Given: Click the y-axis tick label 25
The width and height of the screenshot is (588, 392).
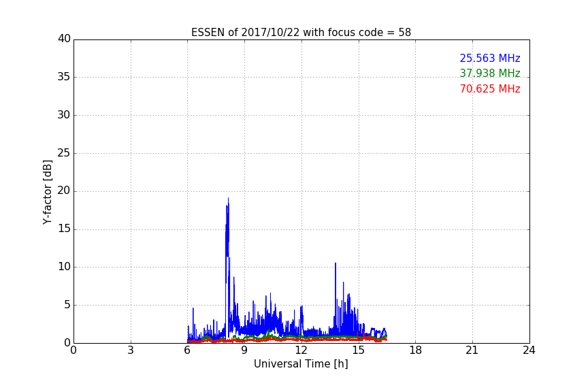Looking at the screenshot, I should [64, 152].
